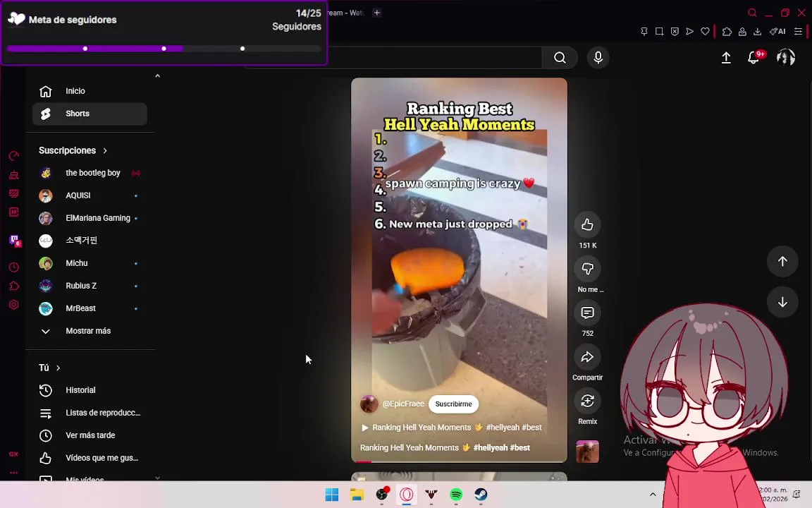Show hidden tray icons in the taskbar
The width and height of the screenshot is (812, 508).
(653, 494)
